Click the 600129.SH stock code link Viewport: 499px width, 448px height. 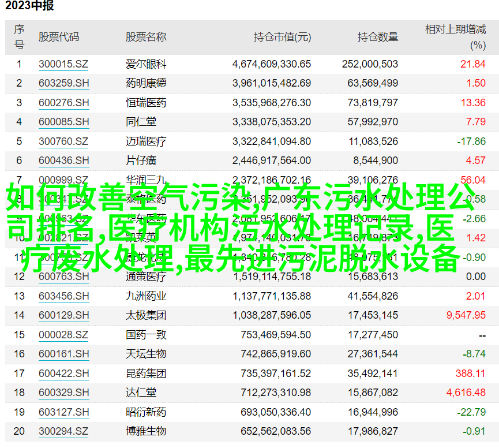(63, 315)
